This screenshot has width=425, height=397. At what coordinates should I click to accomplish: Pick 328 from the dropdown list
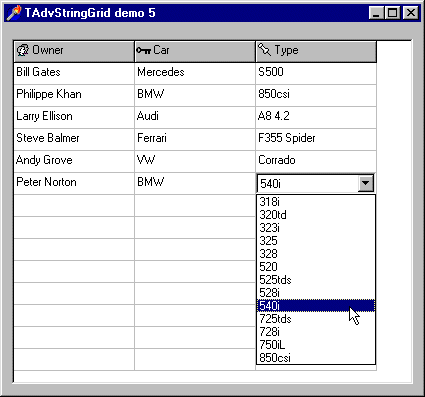[316, 254]
